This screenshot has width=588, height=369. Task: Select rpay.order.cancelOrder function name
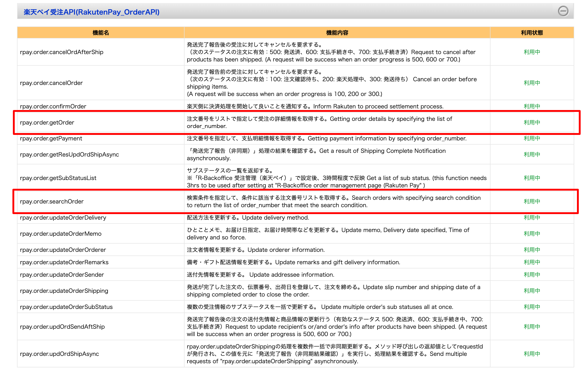point(51,83)
